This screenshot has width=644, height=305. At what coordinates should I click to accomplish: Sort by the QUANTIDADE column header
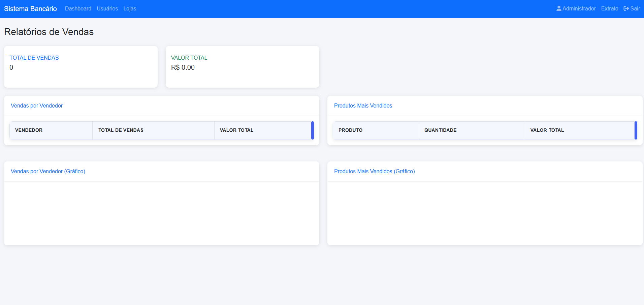(440, 130)
